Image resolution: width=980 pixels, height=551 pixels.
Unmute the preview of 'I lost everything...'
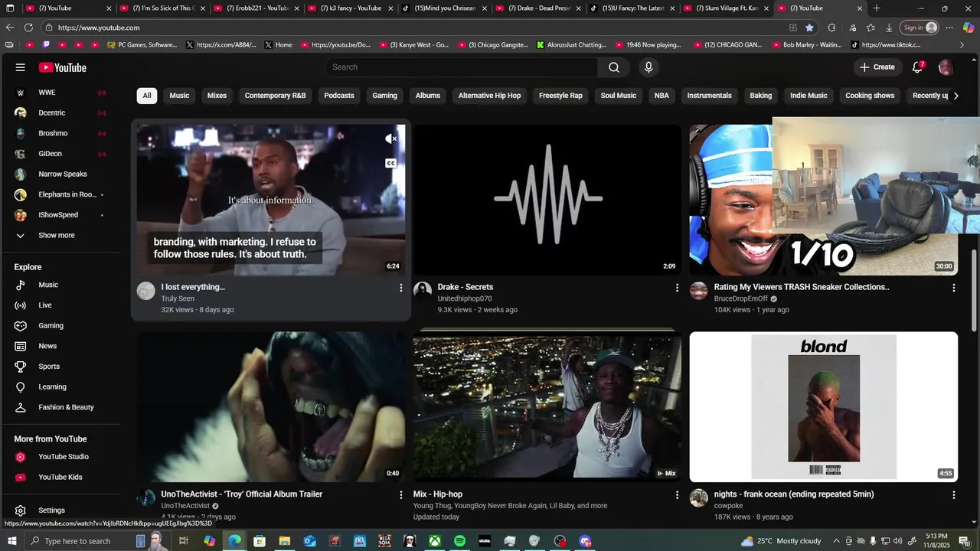(x=390, y=139)
